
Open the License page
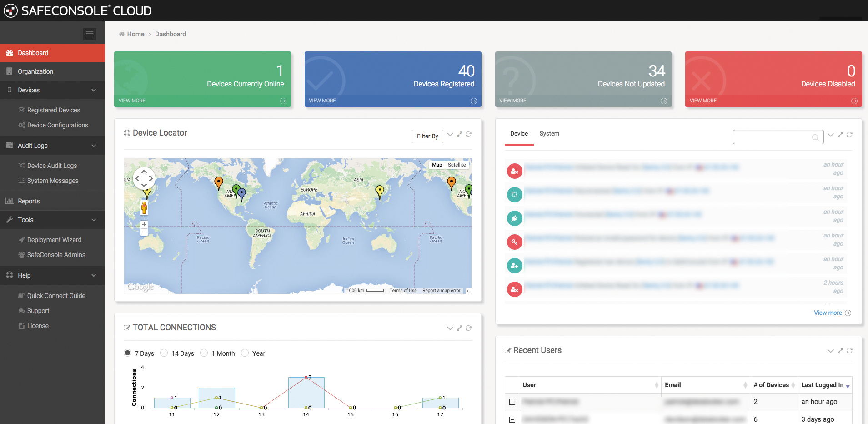pyautogui.click(x=38, y=326)
